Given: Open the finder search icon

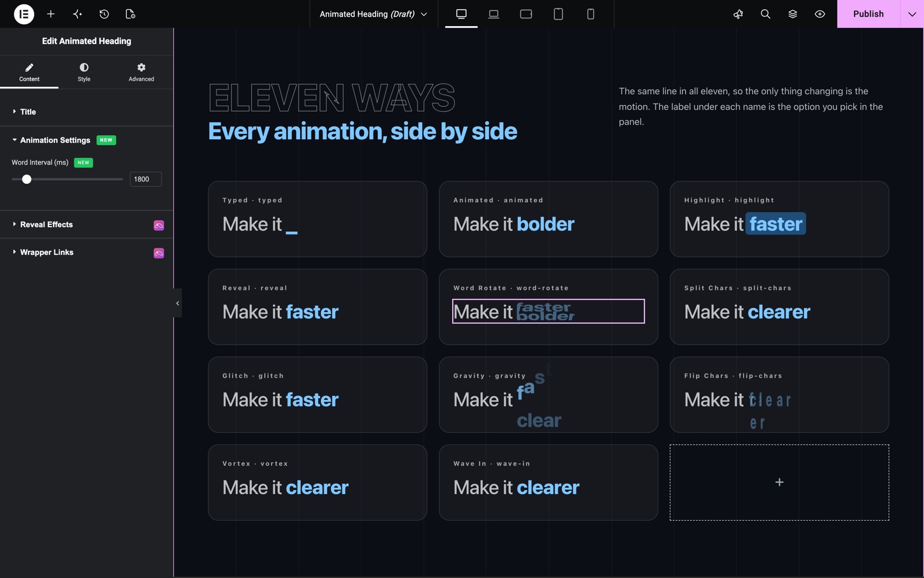Looking at the screenshot, I should (765, 14).
